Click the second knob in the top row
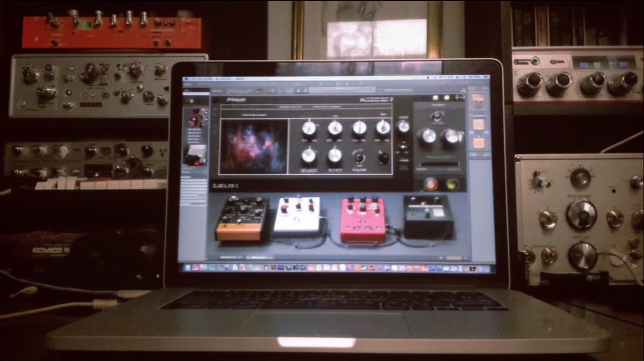Image resolution: width=644 pixels, height=361 pixels. point(335,128)
